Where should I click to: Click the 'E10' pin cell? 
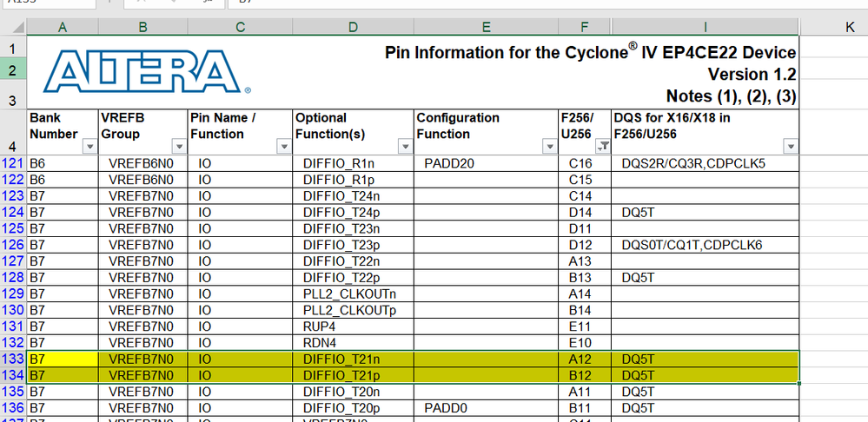click(x=585, y=343)
